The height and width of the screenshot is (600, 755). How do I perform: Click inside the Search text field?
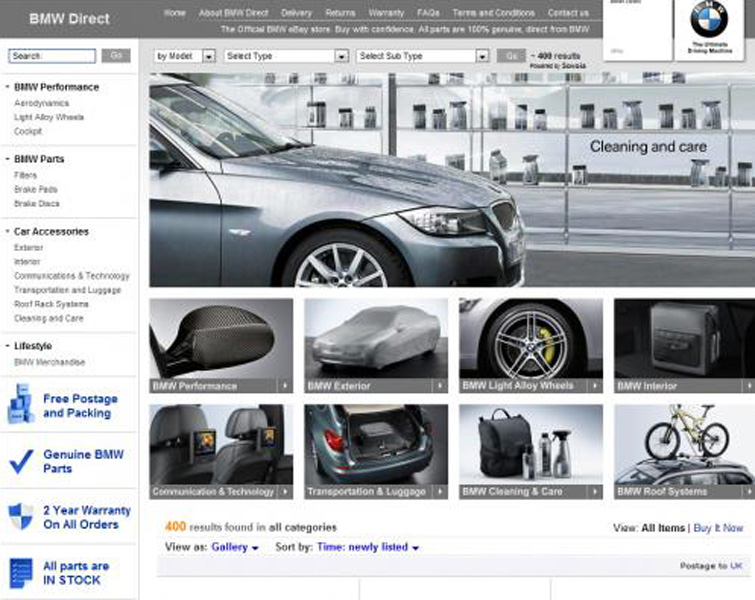(52, 56)
